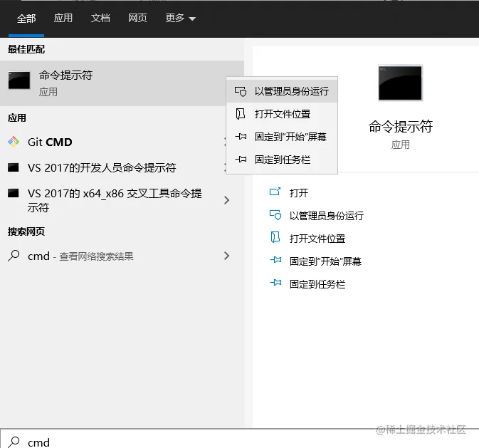Click pin icon beside context menu 固定到"开始"屏幕
Screen dimensions: 479x448
click(x=241, y=136)
